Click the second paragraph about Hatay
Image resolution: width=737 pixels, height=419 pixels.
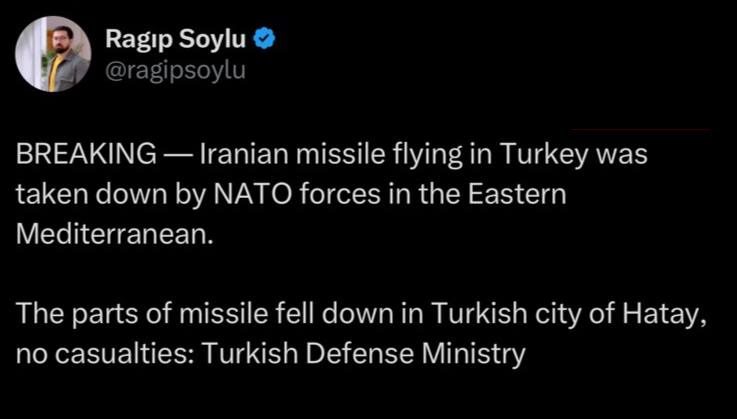[x=361, y=336]
